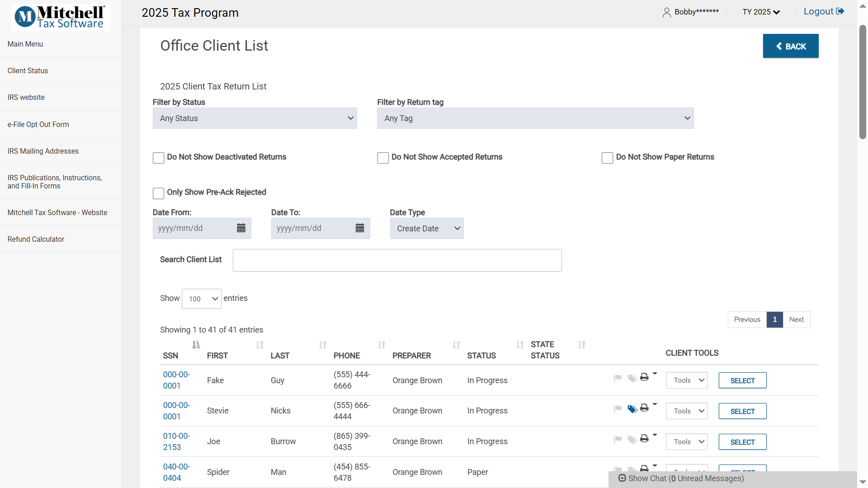
Task: Click the user profile icon beside Bobby
Action: click(x=666, y=12)
